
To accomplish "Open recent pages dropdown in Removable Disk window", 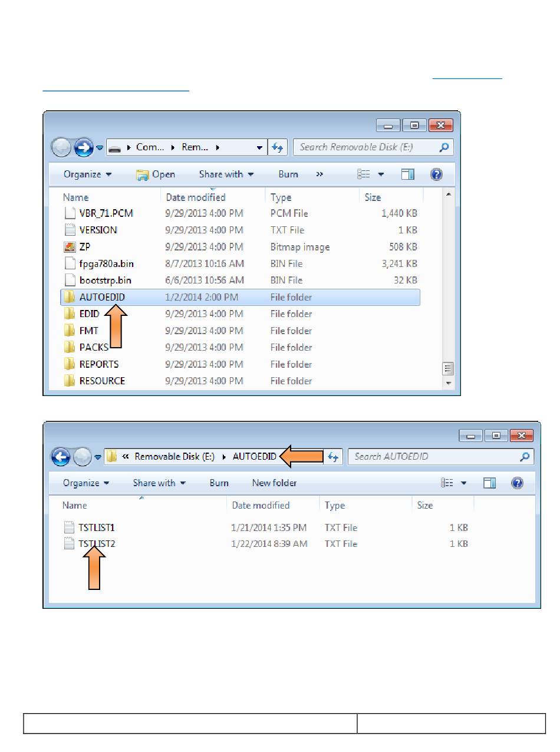I will pyautogui.click(x=100, y=147).
